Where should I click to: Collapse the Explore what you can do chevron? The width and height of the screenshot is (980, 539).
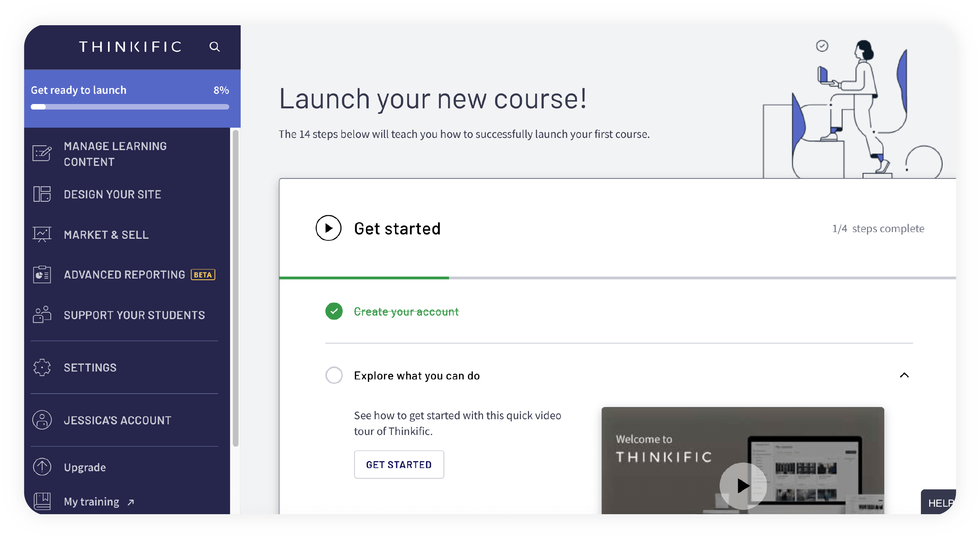click(904, 375)
